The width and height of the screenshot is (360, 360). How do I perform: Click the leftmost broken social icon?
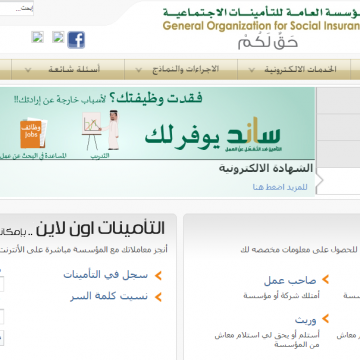pos(38,37)
